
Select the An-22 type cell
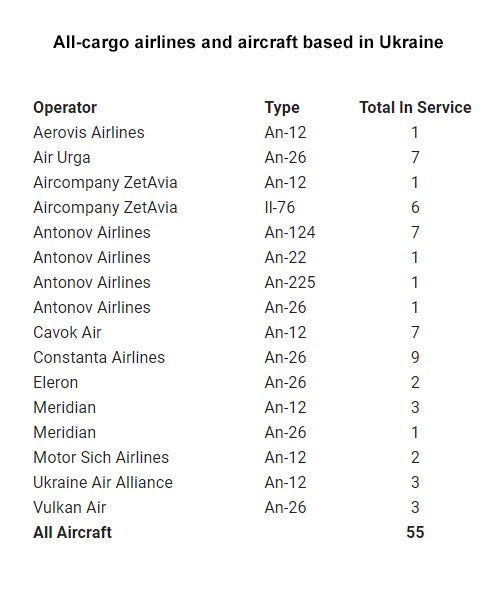(x=285, y=257)
